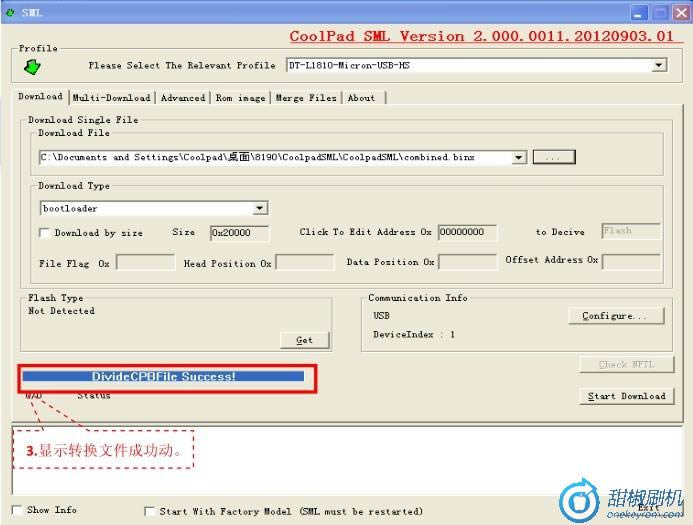Open the bootloader Download Type dropdown
The height and width of the screenshot is (525, 693).
click(260, 209)
